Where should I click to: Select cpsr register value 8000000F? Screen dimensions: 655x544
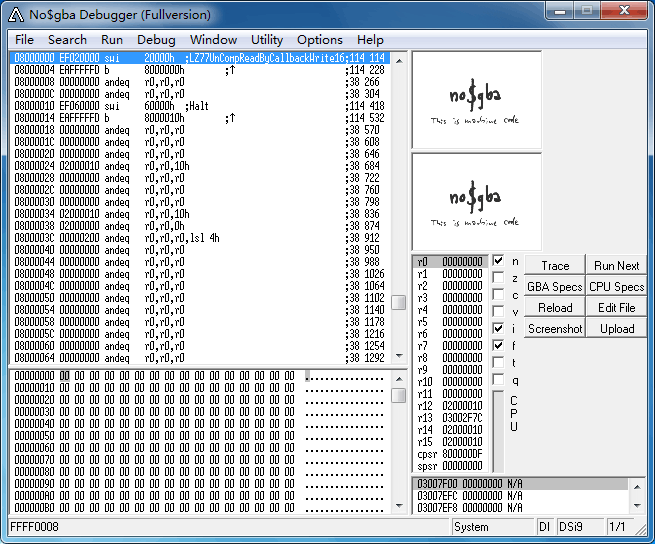(462, 454)
